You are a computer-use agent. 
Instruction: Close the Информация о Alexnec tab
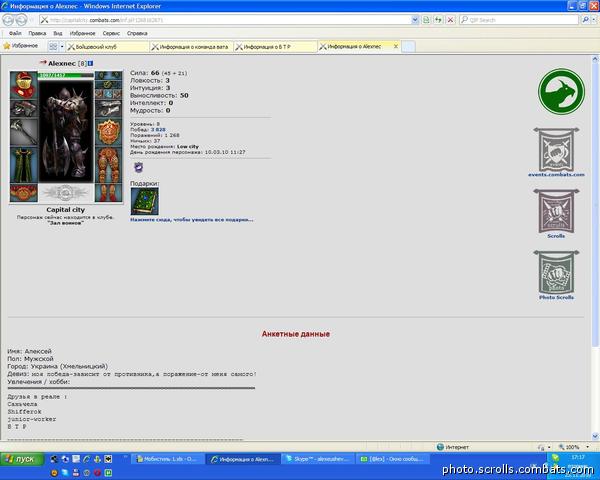pyautogui.click(x=396, y=46)
